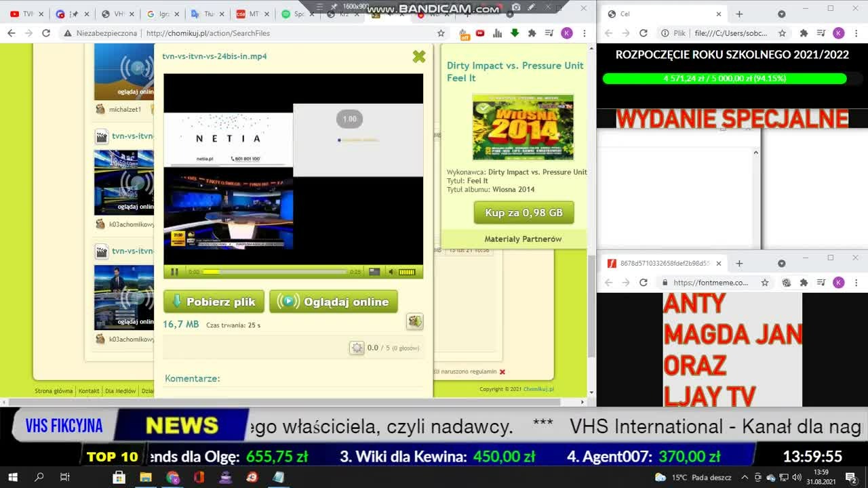
Task: Open Microsoft Store from the taskbar
Action: point(119,477)
